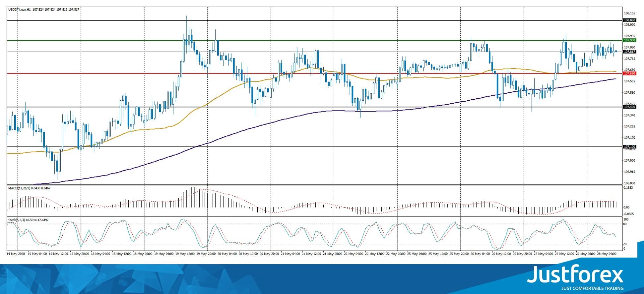Click the 107.935 price axis value
The height and width of the screenshot is (294, 644).
(x=629, y=36)
